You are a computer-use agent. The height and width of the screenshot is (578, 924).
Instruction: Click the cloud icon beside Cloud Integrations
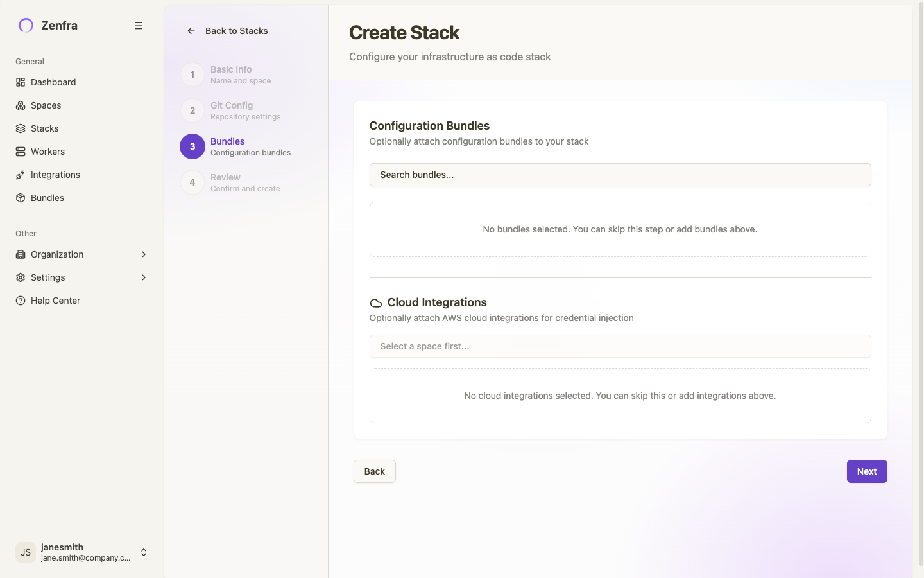click(375, 302)
